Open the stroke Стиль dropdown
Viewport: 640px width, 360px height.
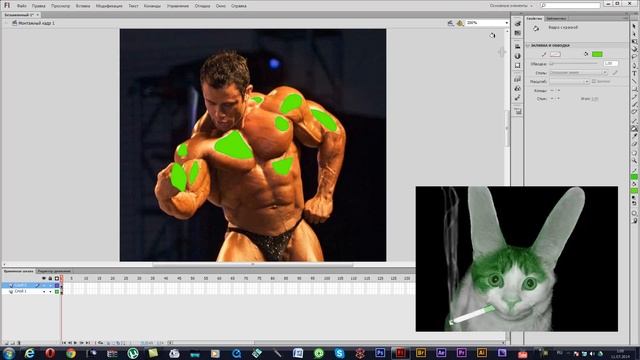(x=578, y=73)
